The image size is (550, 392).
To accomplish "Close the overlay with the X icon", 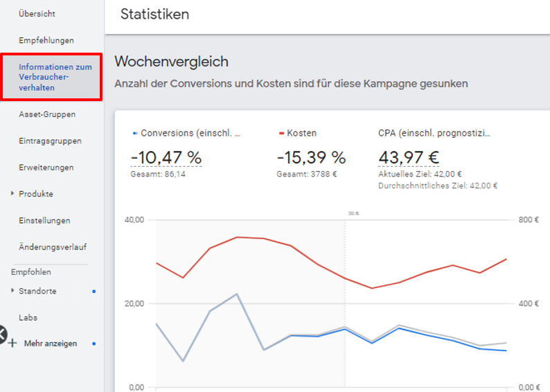I will 3,335.
